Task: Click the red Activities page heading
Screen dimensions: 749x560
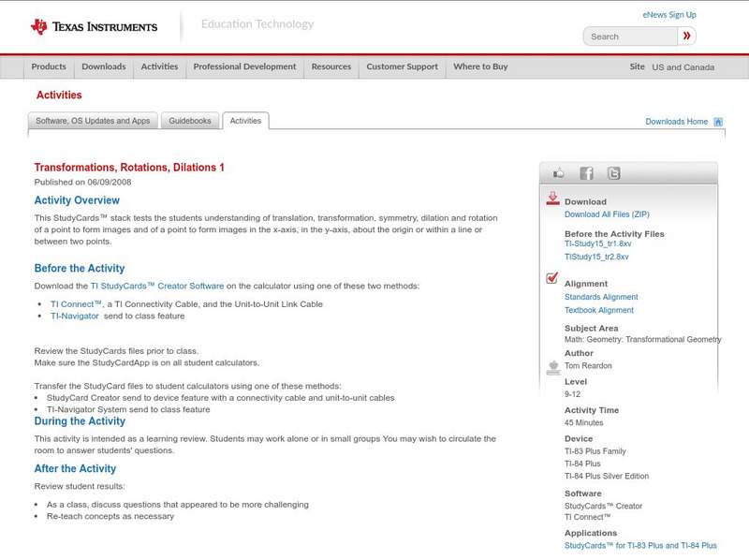Action: (59, 96)
